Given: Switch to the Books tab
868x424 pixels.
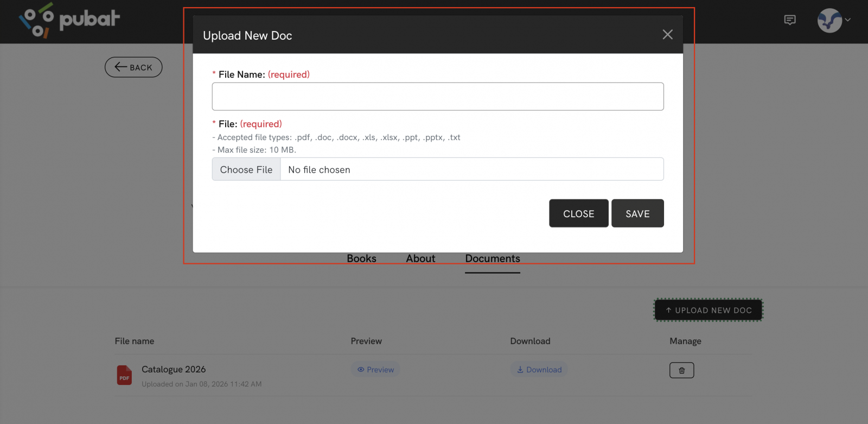Looking at the screenshot, I should click(361, 259).
